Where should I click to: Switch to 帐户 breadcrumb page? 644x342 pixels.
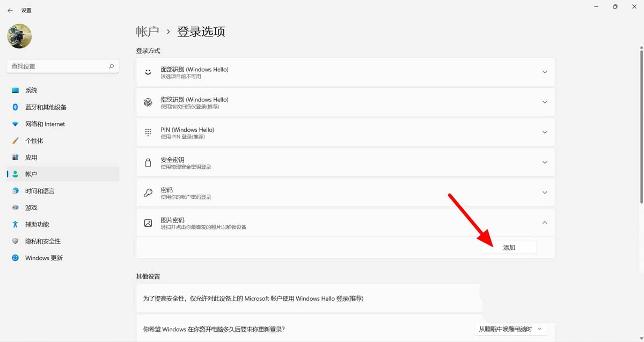tap(147, 32)
